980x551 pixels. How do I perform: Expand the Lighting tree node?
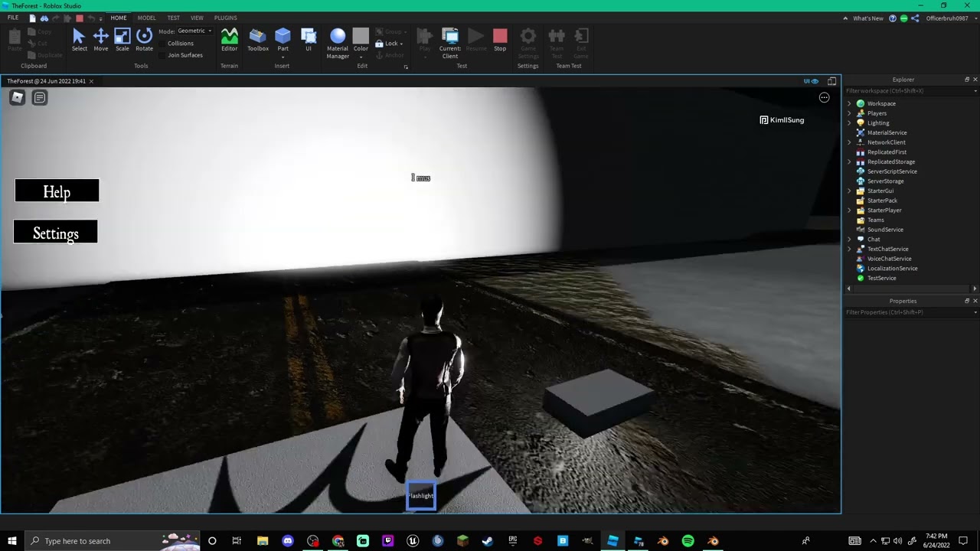point(849,123)
